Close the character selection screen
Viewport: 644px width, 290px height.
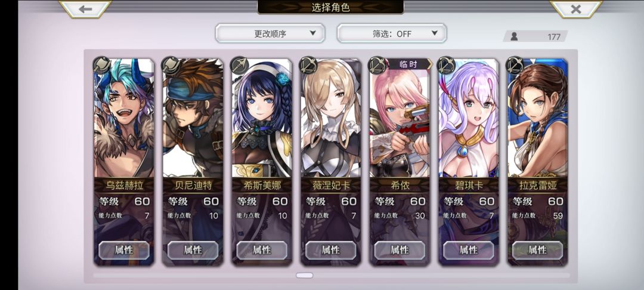576,9
